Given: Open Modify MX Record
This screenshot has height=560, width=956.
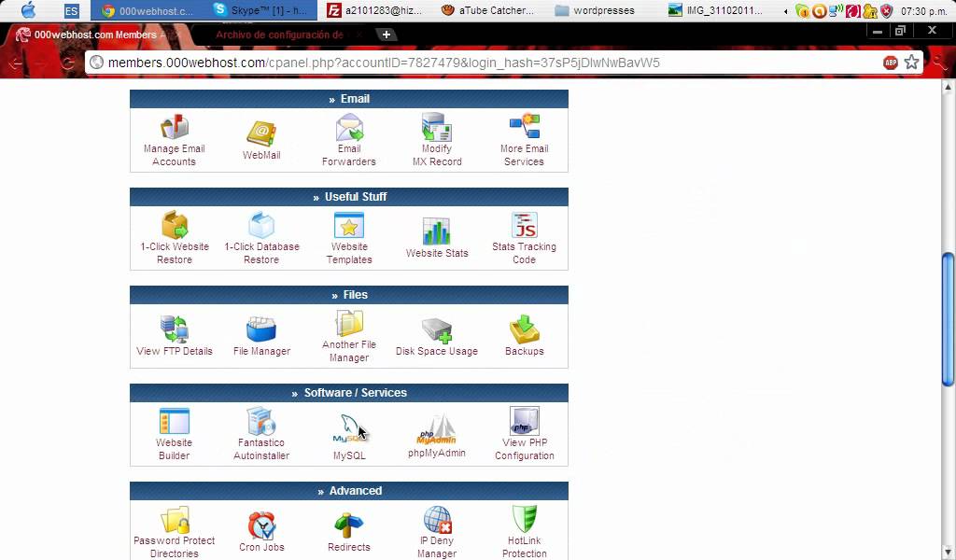Looking at the screenshot, I should pos(437,141).
